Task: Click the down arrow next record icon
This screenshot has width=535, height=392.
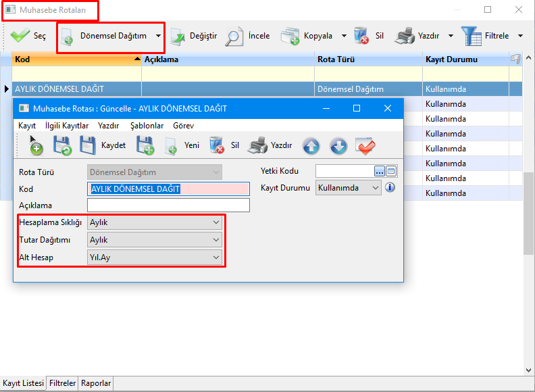Action: tap(338, 145)
